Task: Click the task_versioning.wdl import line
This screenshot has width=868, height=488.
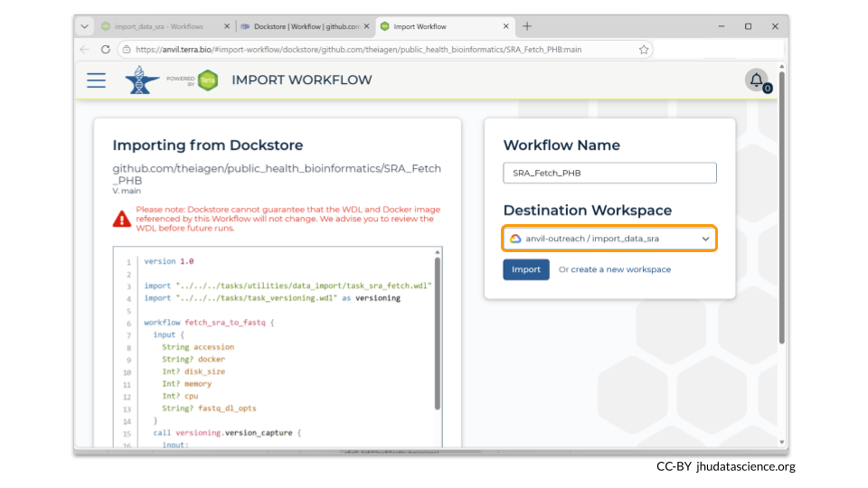Action: tap(272, 297)
